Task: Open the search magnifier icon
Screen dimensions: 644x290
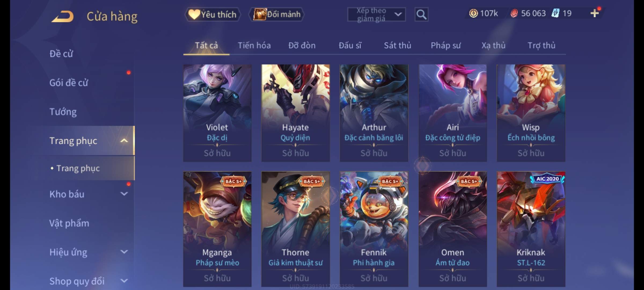Action: [421, 15]
